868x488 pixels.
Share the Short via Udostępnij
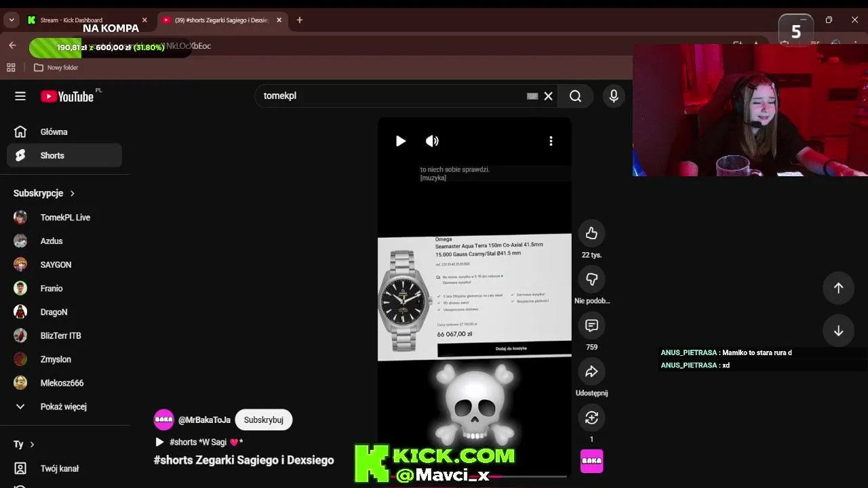pyautogui.click(x=591, y=371)
